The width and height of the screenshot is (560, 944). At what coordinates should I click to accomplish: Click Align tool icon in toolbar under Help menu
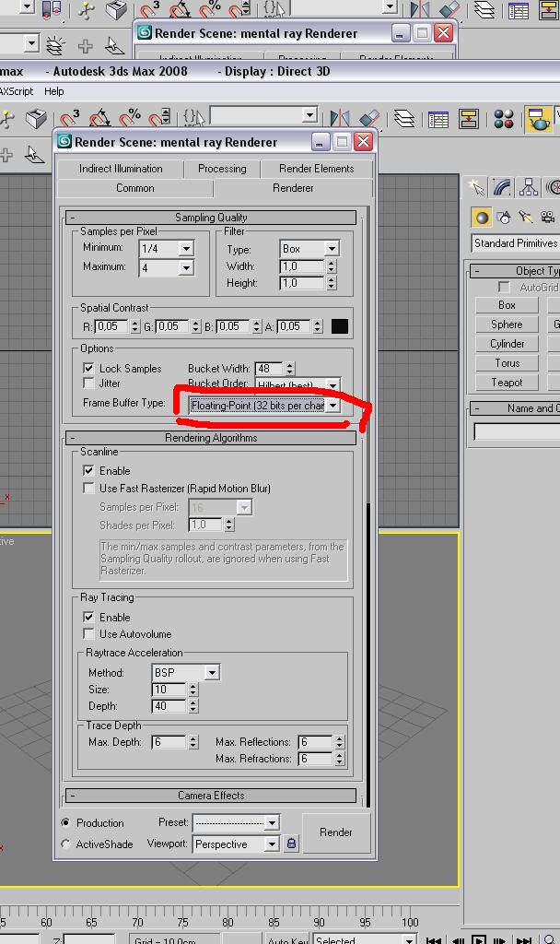[368, 119]
